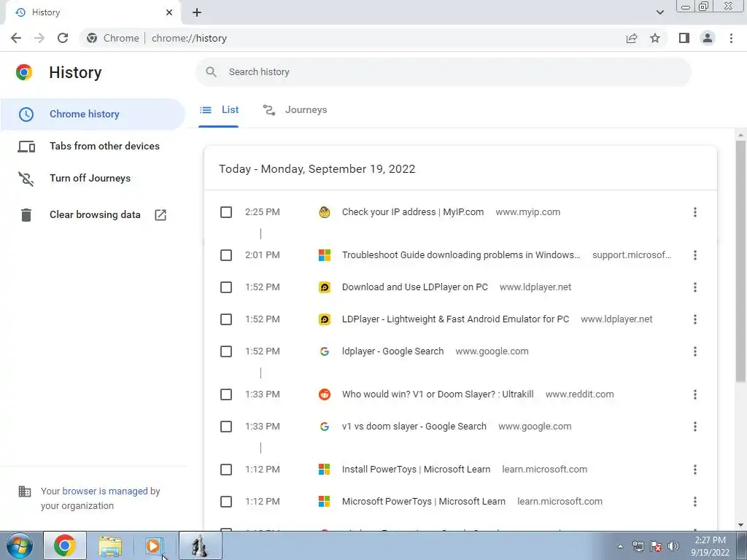Click the external link icon beside Clear browsing data
Image resolution: width=747 pixels, height=560 pixels.
pyautogui.click(x=160, y=215)
